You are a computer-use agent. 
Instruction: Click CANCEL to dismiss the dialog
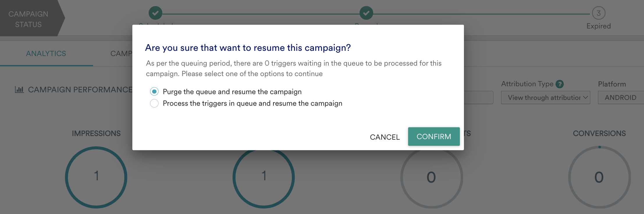tap(385, 137)
